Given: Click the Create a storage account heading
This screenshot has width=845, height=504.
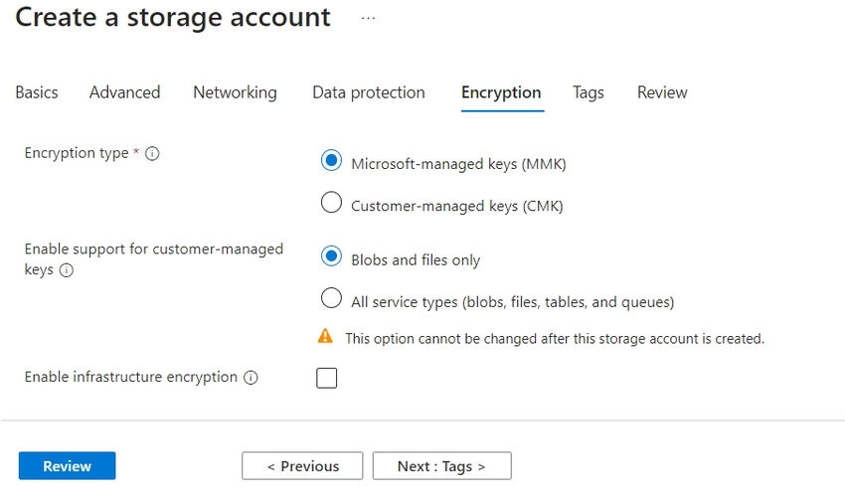Looking at the screenshot, I should coord(173,17).
